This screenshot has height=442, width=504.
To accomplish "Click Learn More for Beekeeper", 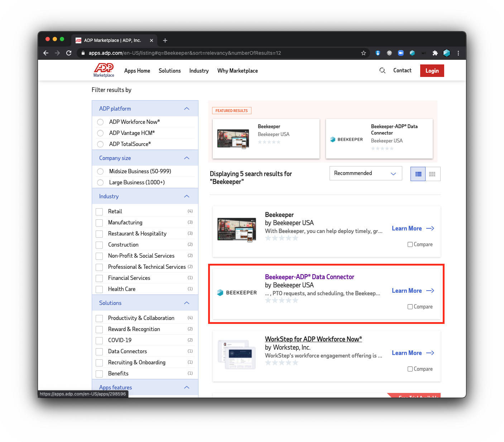I will click(x=407, y=228).
